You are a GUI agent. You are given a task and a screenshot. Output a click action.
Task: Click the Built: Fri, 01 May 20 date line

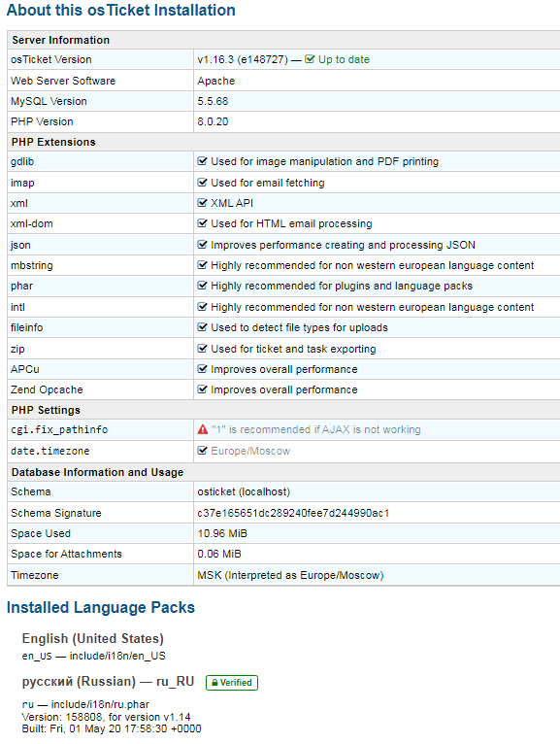(x=112, y=728)
